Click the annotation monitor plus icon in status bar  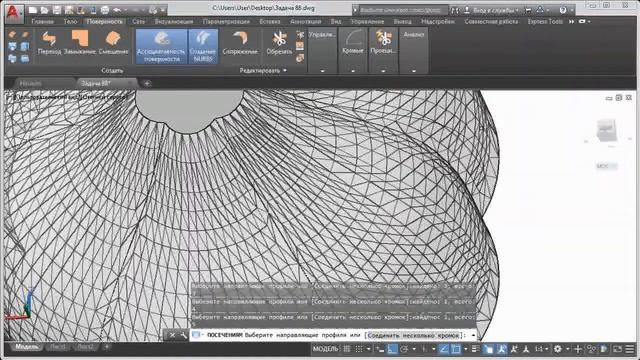click(x=578, y=349)
